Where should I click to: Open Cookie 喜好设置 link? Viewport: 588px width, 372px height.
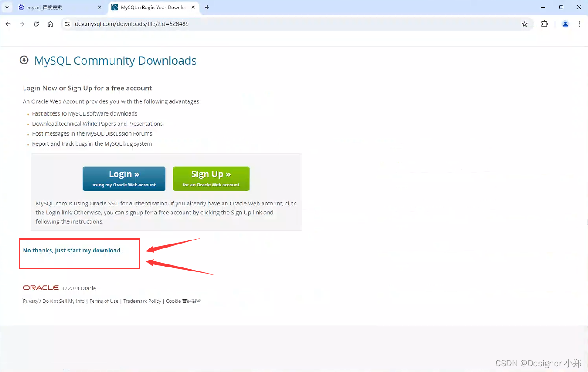tap(184, 301)
